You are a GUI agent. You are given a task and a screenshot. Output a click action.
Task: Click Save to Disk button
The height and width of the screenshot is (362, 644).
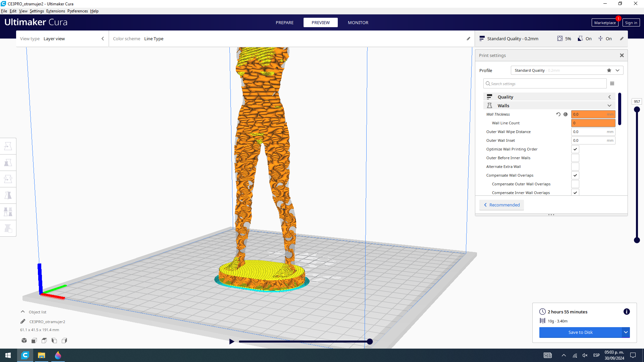click(x=580, y=332)
